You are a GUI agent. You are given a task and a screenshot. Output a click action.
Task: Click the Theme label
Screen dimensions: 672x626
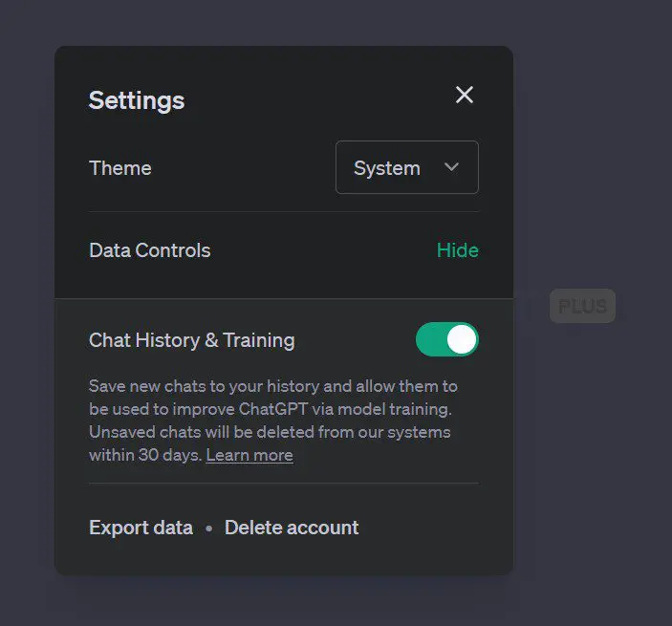[x=120, y=168]
